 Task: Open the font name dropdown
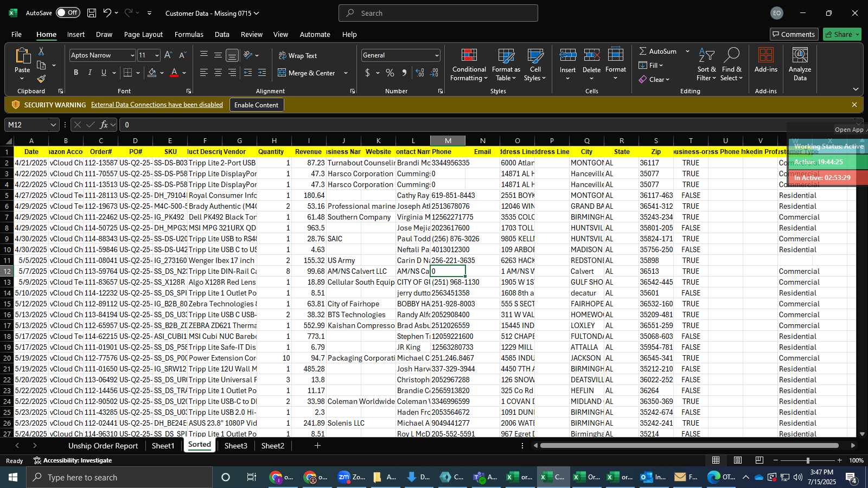click(132, 55)
